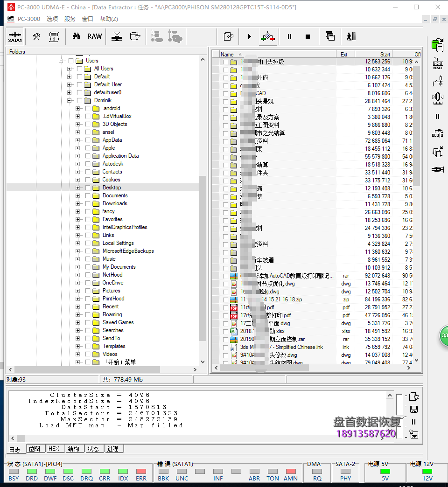Click the exit door icon in toolbar
This screenshot has height=487, width=448.
351,36
